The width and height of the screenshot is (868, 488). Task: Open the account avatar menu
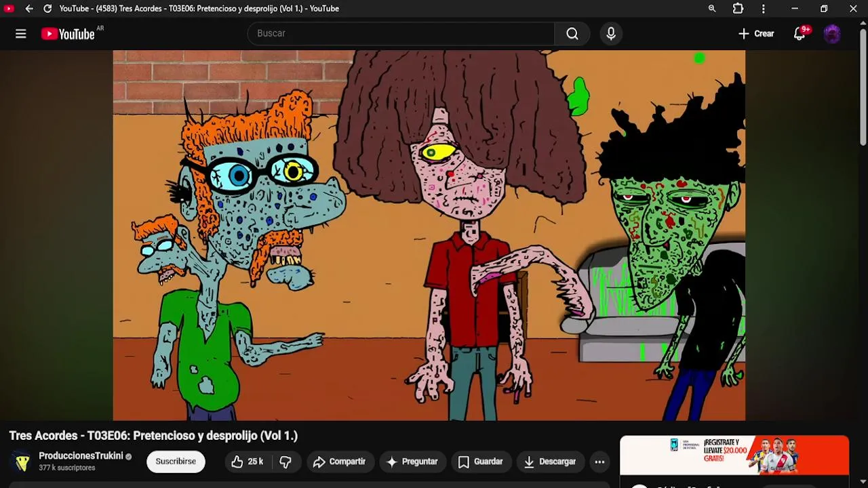(832, 34)
